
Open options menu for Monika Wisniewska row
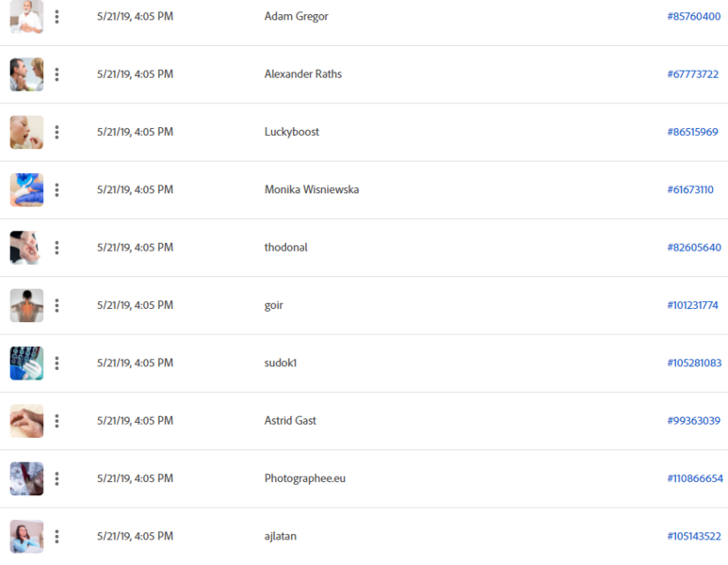pos(57,190)
